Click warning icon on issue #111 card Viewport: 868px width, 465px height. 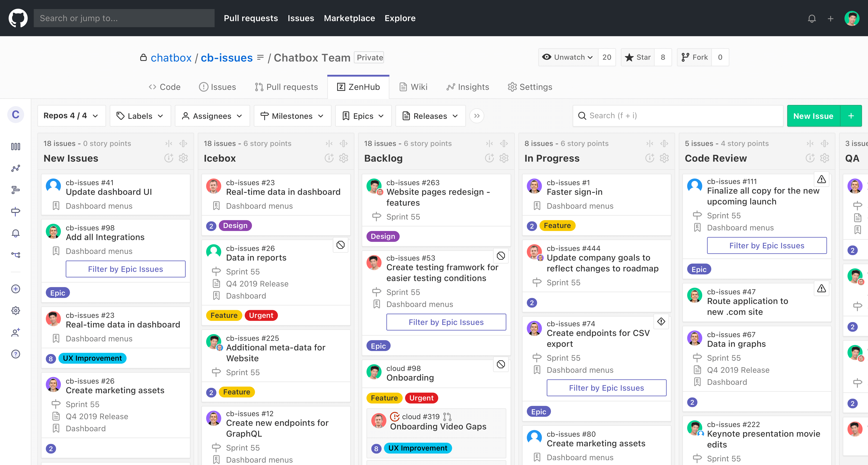(821, 179)
